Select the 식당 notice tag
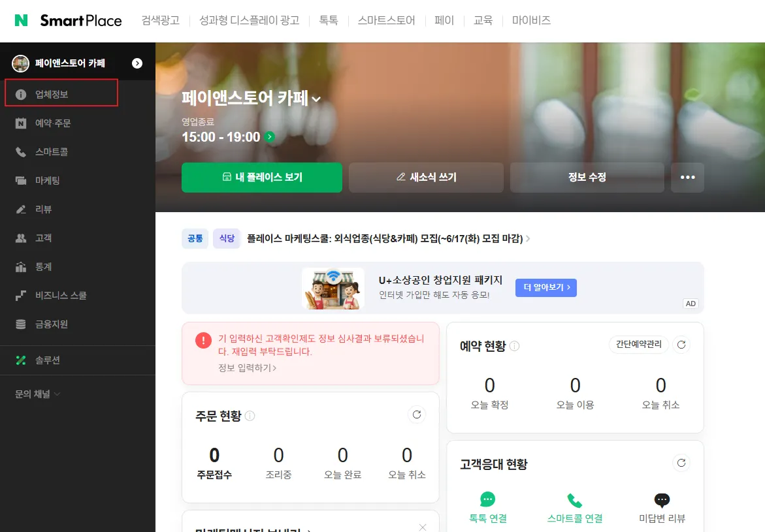This screenshot has height=532, width=765. coord(227,238)
